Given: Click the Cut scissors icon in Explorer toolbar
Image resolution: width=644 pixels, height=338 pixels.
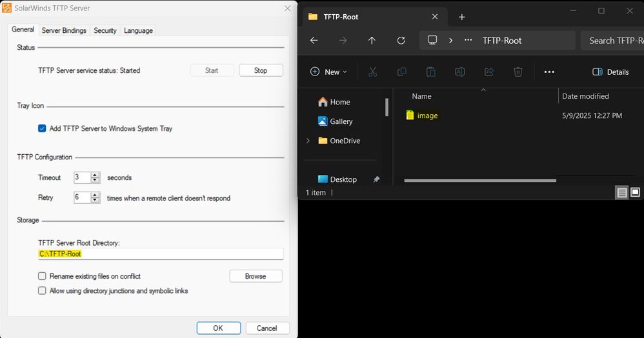Looking at the screenshot, I should 372,72.
